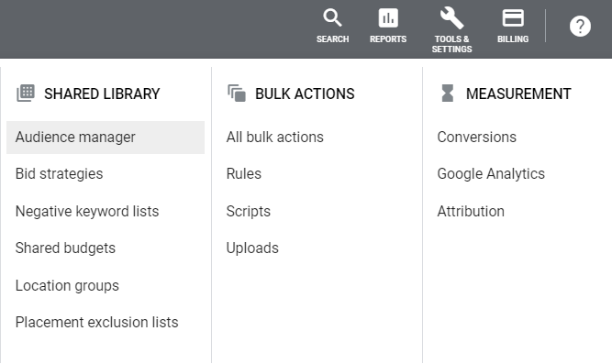This screenshot has height=364, width=612.
Task: Open the Billing card icon
Action: (513, 18)
